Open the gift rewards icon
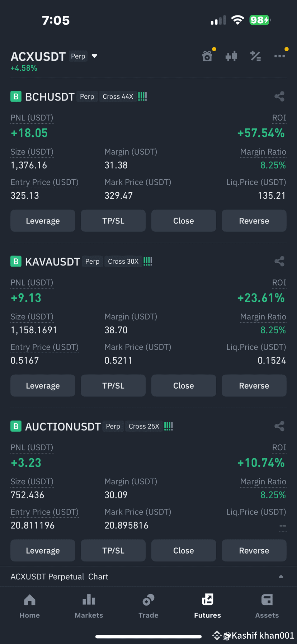 (207, 56)
